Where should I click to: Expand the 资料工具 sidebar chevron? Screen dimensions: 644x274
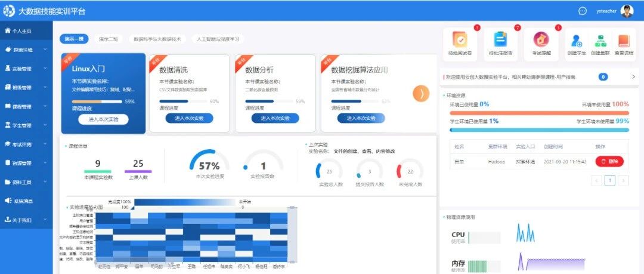pyautogui.click(x=45, y=182)
